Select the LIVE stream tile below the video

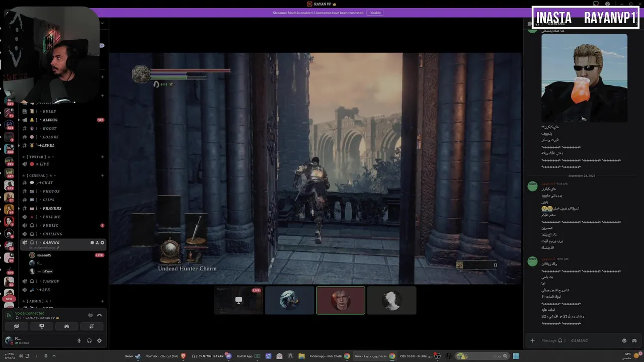pos(238,300)
